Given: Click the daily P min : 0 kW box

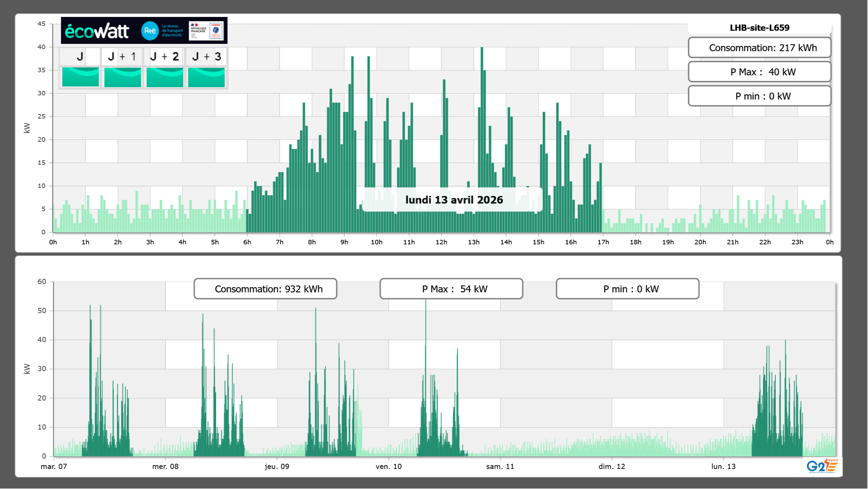Looking at the screenshot, I should click(759, 96).
